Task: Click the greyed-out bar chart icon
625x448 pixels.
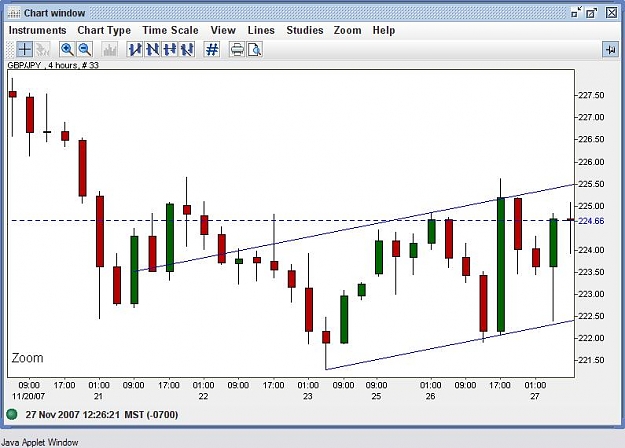Action: (110, 49)
